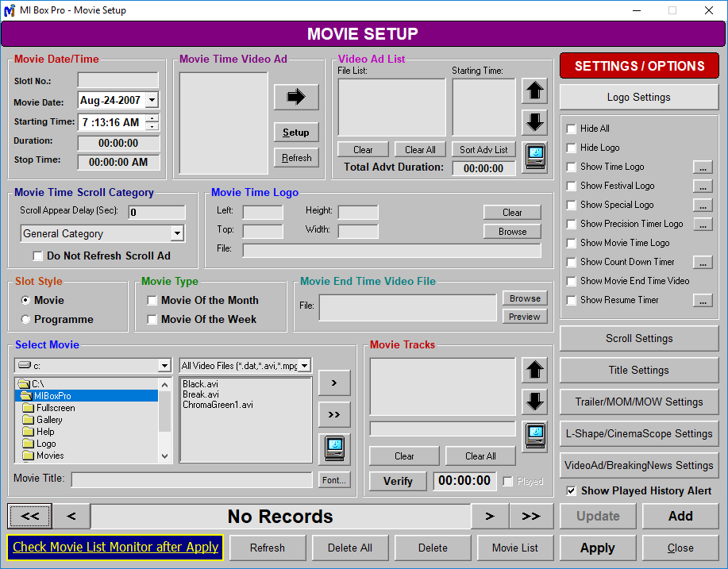Move video ad down in Video Ad List

click(x=534, y=122)
